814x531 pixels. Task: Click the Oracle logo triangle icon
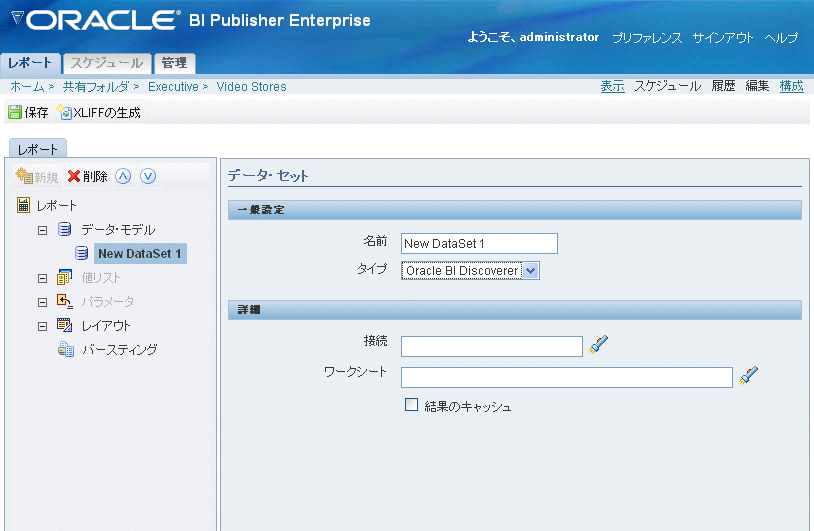coord(17,19)
